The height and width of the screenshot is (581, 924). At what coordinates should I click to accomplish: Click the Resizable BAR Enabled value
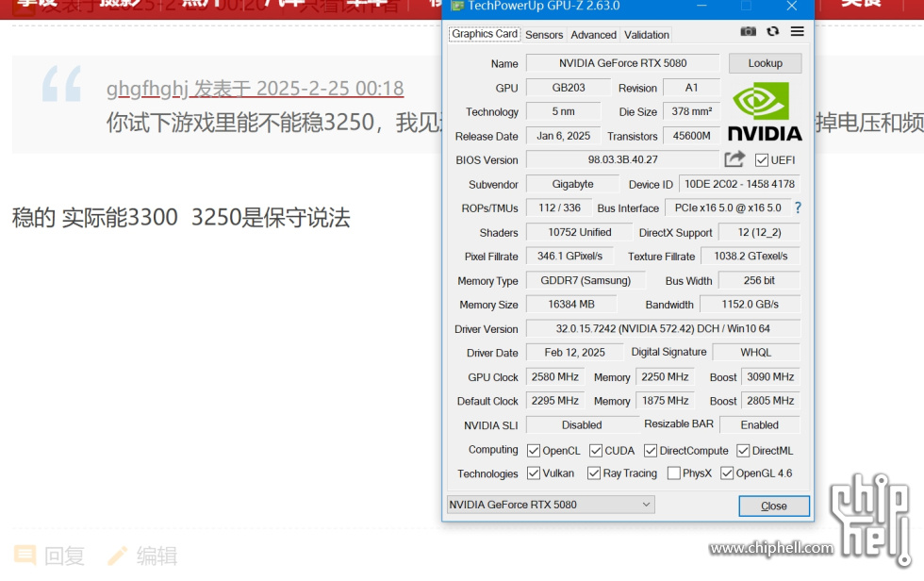pos(760,424)
